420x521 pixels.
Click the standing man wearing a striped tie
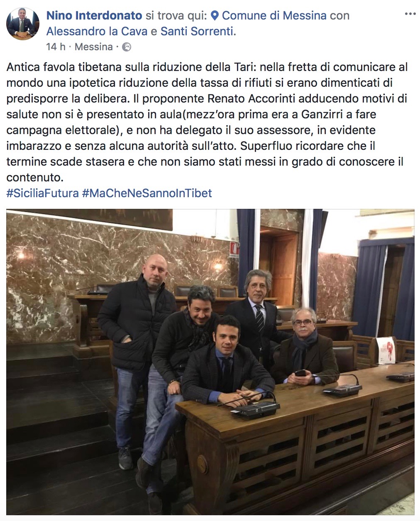pos(257,316)
